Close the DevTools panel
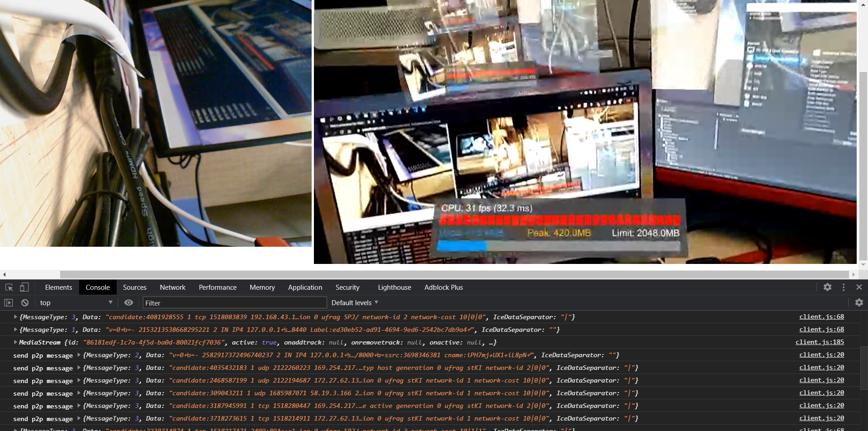Screen dimensions: 868x431 pos(859,287)
